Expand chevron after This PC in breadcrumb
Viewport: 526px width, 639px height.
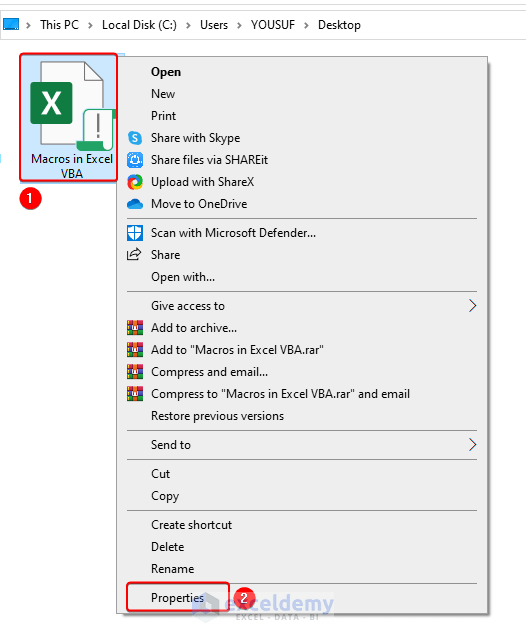(90, 26)
